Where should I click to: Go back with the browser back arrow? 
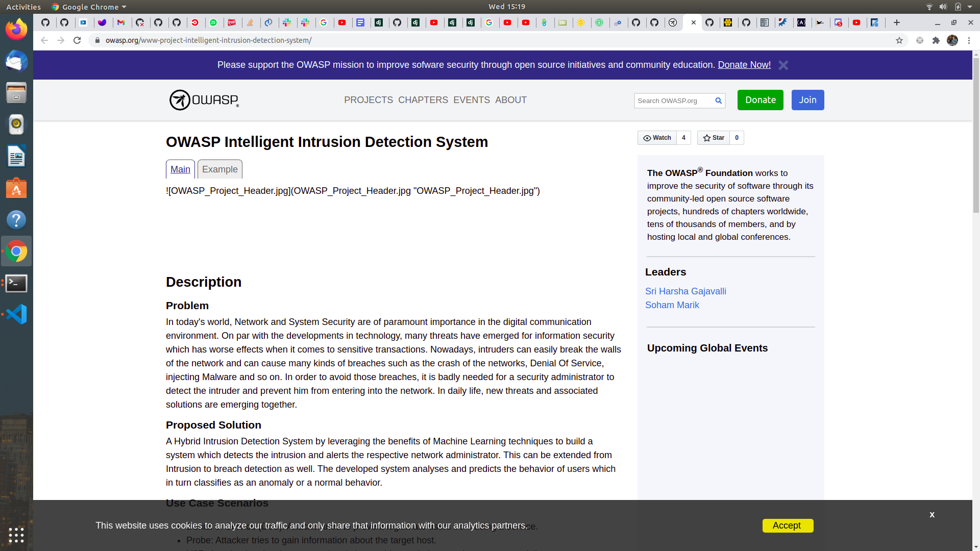(x=44, y=40)
